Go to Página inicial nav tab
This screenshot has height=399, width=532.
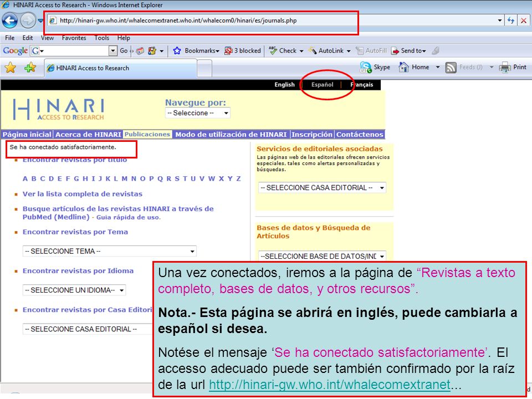pyautogui.click(x=27, y=134)
